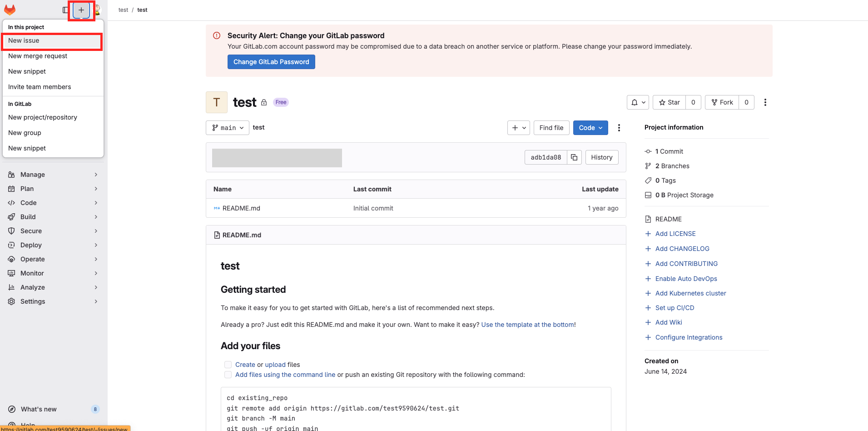Open the main branch selector dropdown
The width and height of the screenshot is (868, 431).
(228, 128)
